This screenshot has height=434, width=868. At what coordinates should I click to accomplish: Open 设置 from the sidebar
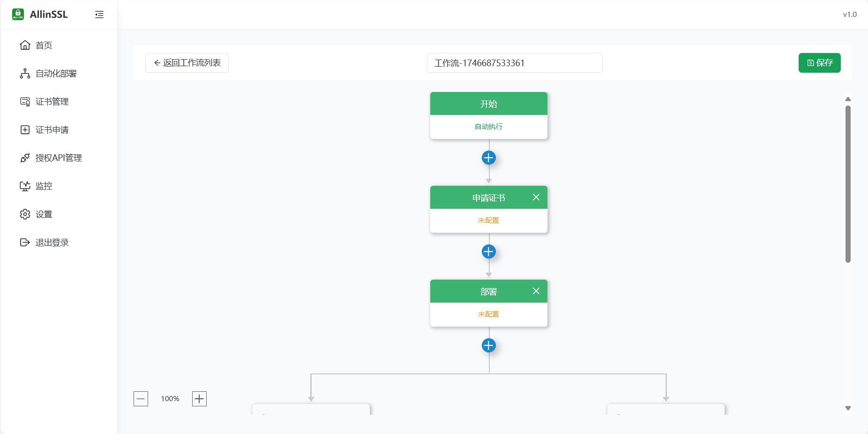(44, 214)
